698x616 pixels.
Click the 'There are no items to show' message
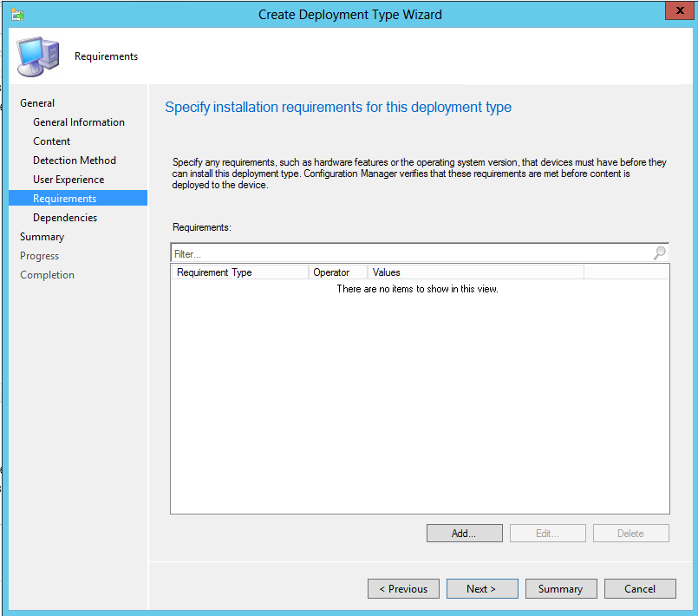418,289
